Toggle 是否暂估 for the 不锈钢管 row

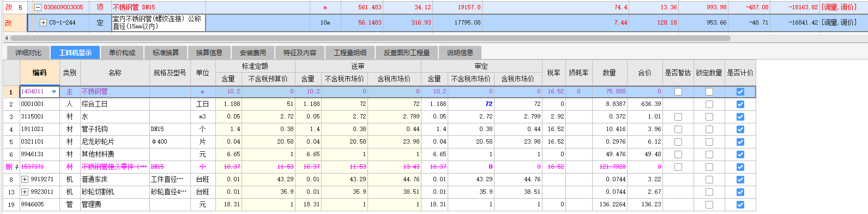[678, 92]
